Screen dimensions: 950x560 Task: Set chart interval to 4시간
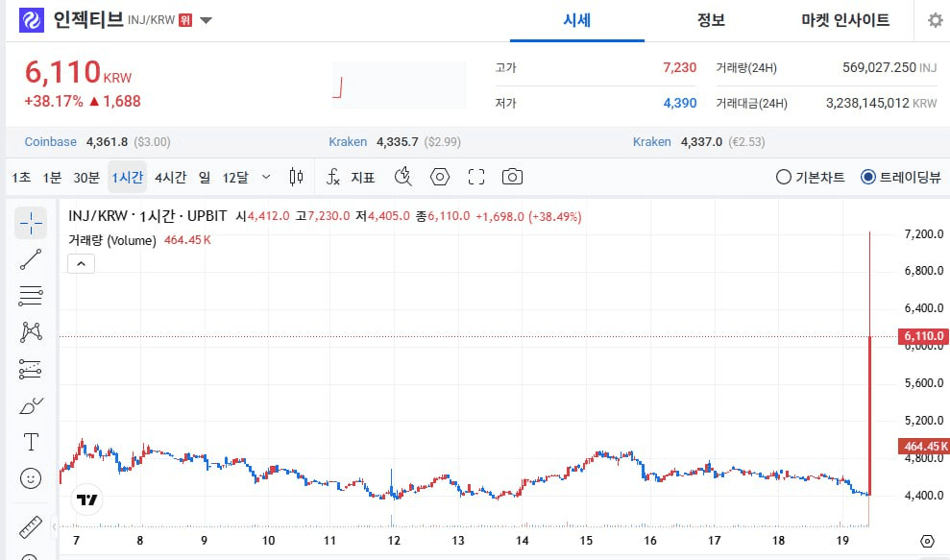coord(170,177)
